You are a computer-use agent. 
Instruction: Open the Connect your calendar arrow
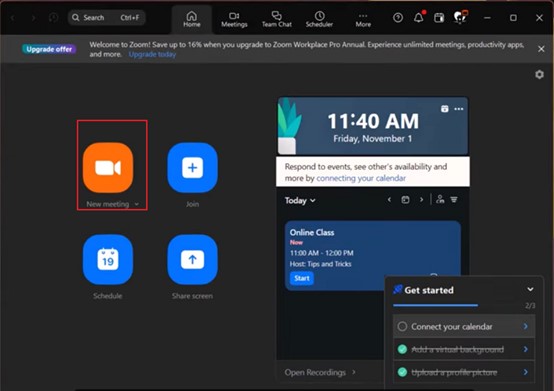pos(525,326)
